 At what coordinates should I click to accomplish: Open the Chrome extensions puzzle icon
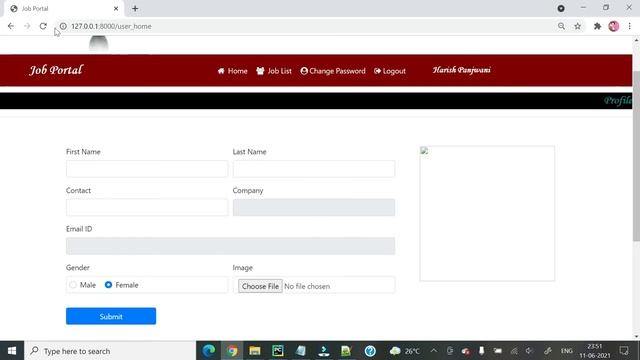tap(598, 26)
